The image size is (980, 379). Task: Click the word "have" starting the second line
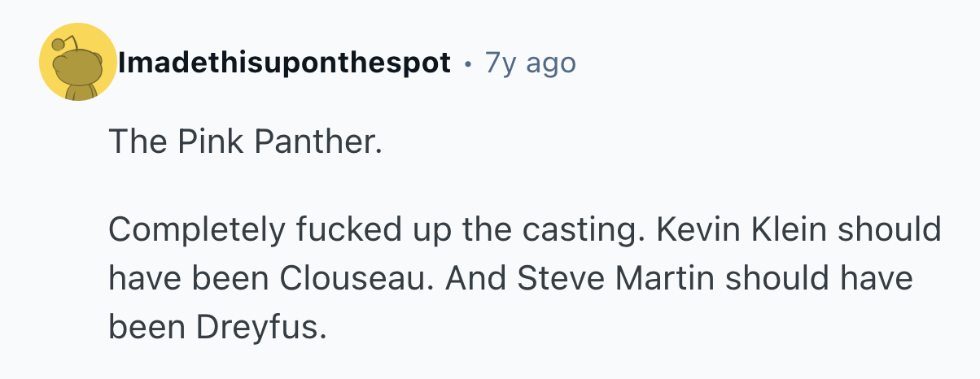[x=143, y=279]
